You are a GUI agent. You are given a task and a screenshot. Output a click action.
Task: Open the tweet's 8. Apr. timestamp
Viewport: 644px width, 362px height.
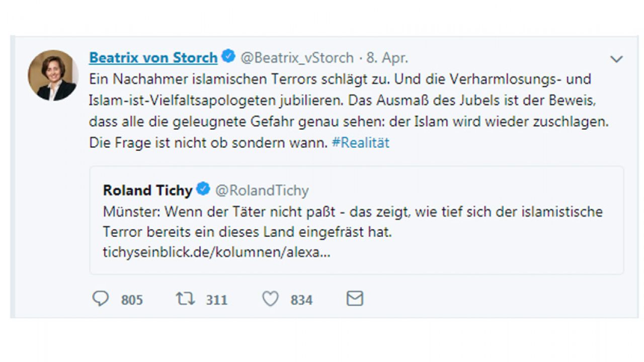pyautogui.click(x=387, y=58)
